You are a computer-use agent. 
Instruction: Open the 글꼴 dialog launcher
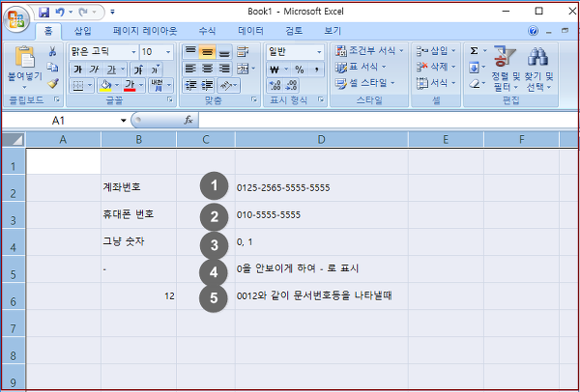pyautogui.click(x=170, y=99)
